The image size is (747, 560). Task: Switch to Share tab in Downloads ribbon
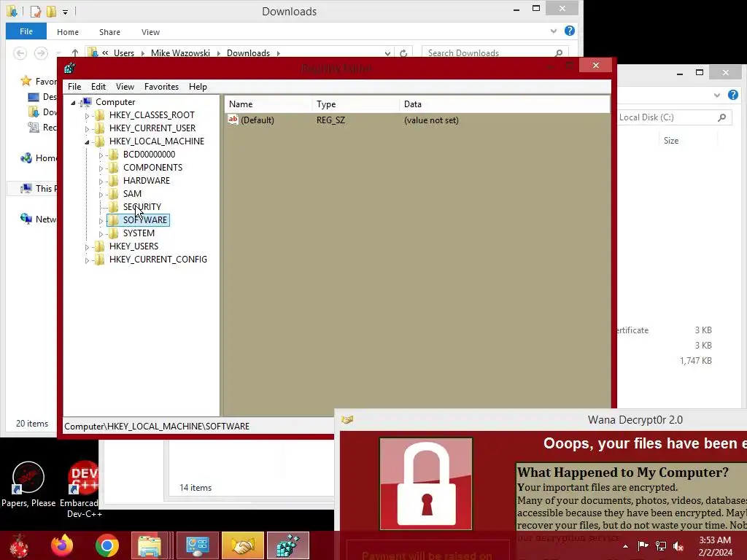click(x=109, y=32)
